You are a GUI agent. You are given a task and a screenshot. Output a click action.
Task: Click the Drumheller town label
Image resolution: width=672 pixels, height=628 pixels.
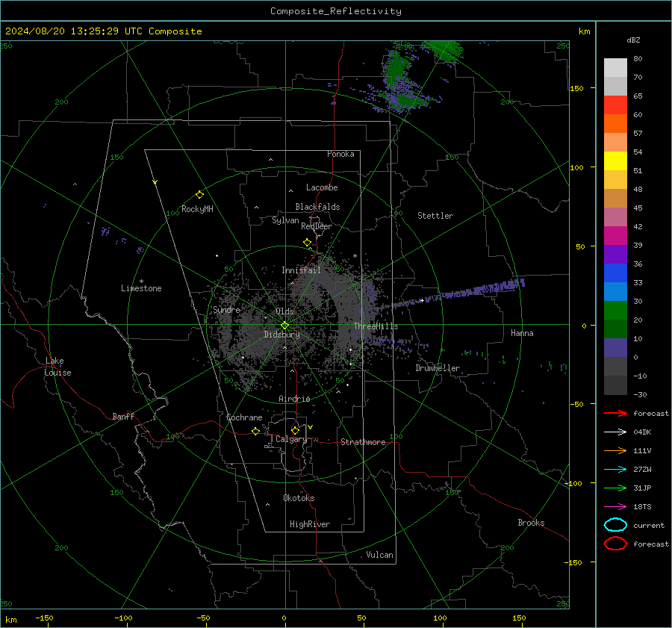[438, 368]
